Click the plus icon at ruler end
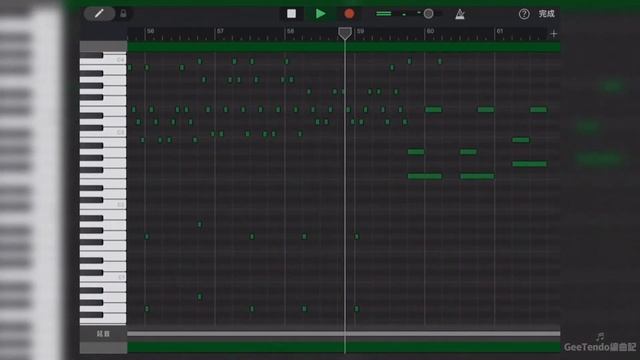 tap(553, 34)
